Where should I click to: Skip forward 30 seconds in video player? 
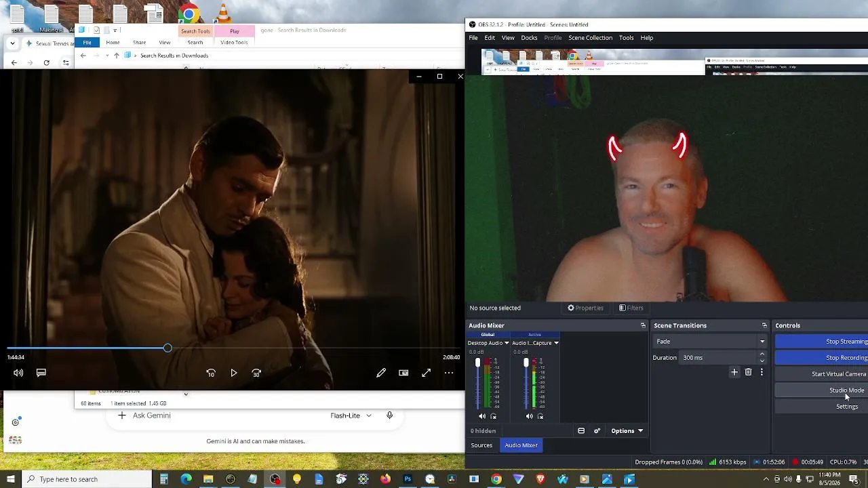(256, 373)
